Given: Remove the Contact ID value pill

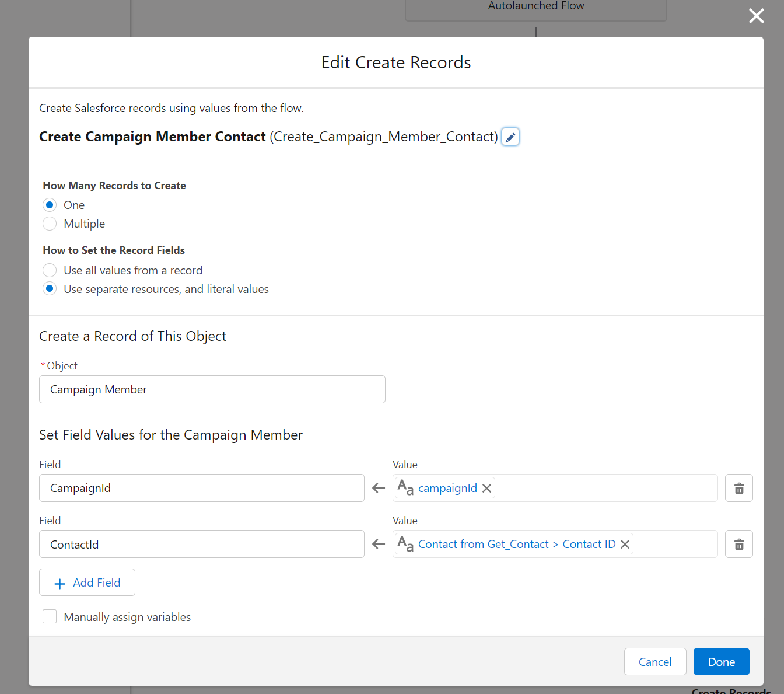Looking at the screenshot, I should [625, 544].
